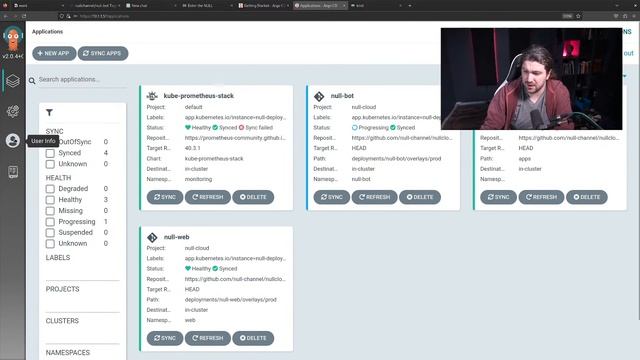Click the Synced check icon on null-web
The width and height of the screenshot is (640, 360).
click(215, 269)
